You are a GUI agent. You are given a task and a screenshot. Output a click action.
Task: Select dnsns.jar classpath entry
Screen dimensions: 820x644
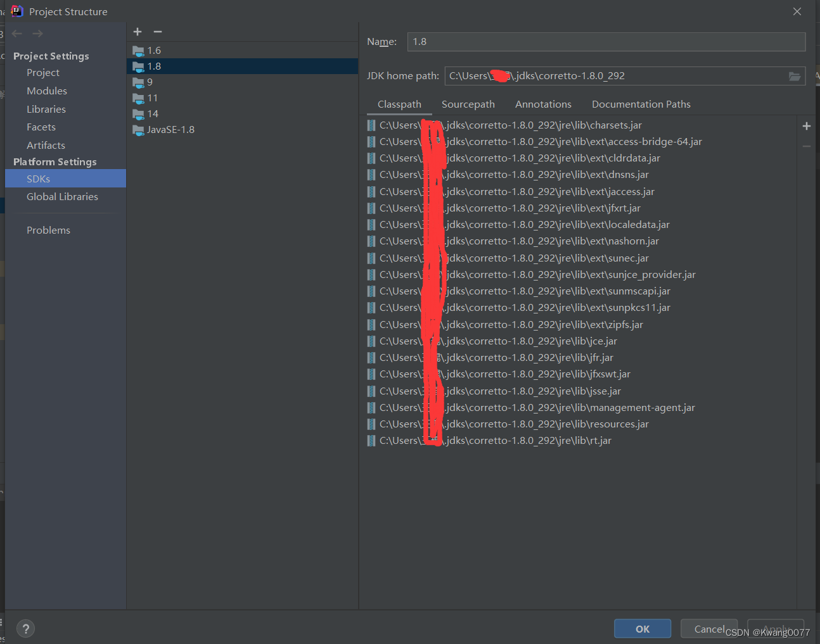[581, 175]
